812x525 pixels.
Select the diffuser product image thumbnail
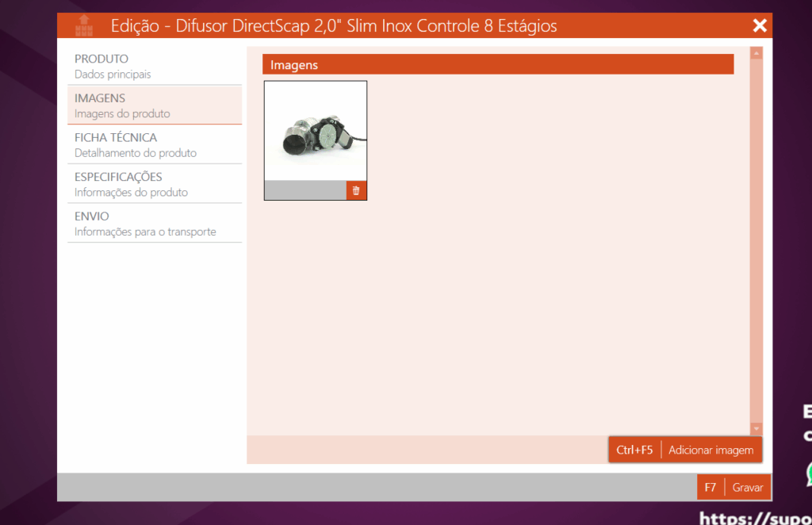[x=316, y=132]
